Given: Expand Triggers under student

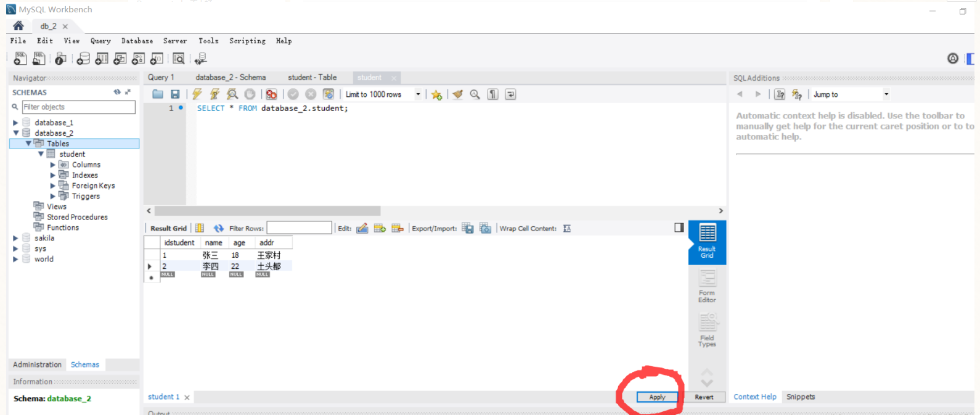Looking at the screenshot, I should [x=53, y=196].
